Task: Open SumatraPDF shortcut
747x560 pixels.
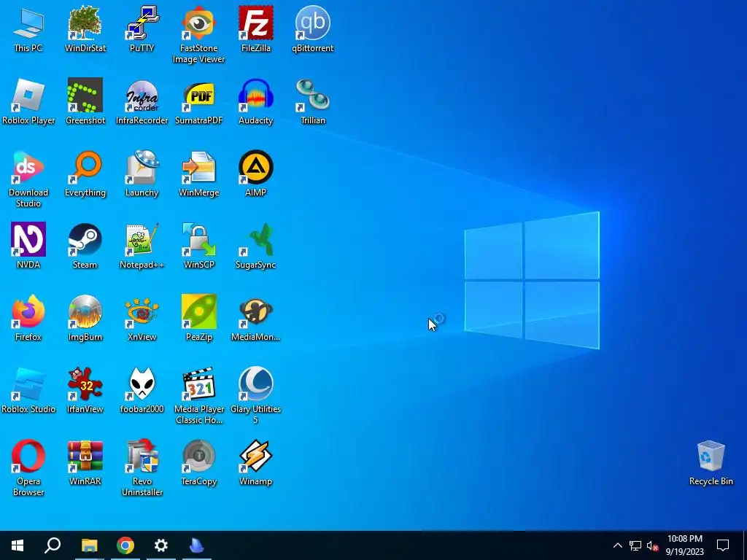Action: click(x=198, y=101)
